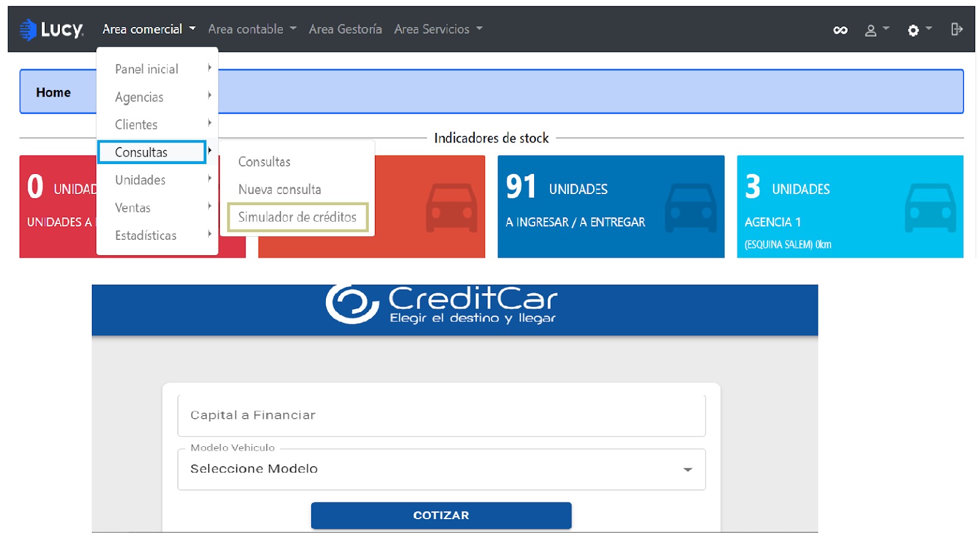Expand the Clientes submenu
Image resolution: width=980 pixels, height=535 pixels.
(157, 124)
